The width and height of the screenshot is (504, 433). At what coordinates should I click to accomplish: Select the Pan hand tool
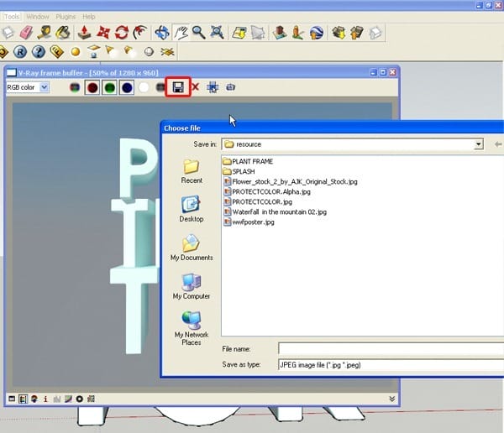click(x=181, y=33)
